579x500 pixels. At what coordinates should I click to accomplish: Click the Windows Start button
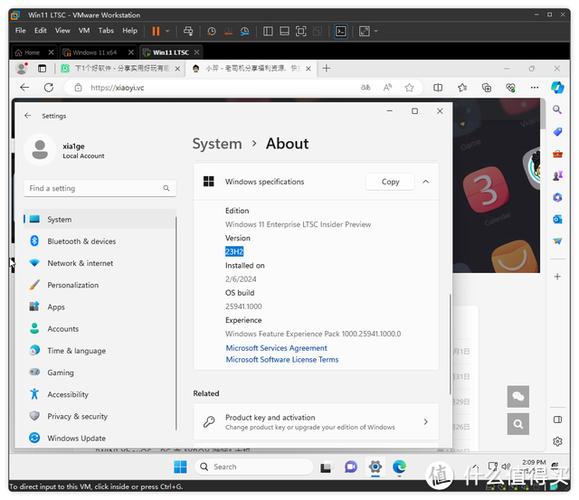click(180, 467)
